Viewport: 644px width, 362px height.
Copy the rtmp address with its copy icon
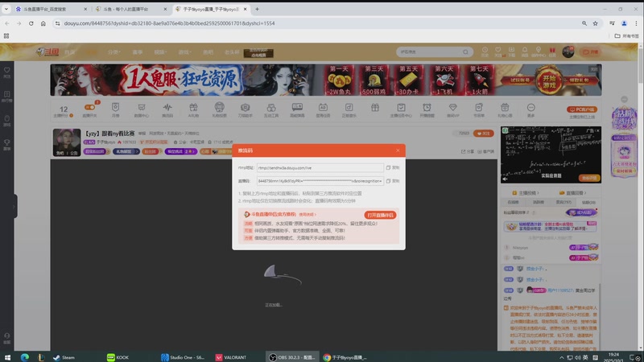click(x=388, y=167)
